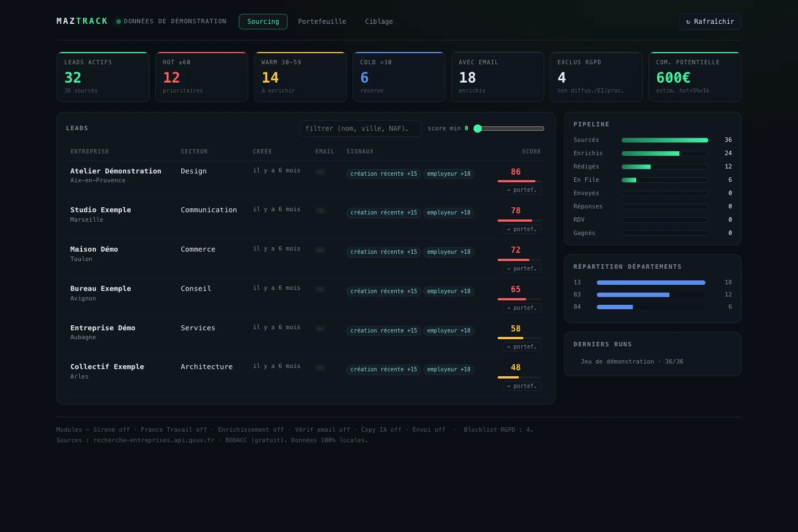The height and width of the screenshot is (532, 798).
Task: Open the Exclus RGPD stat card
Action: 596,76
